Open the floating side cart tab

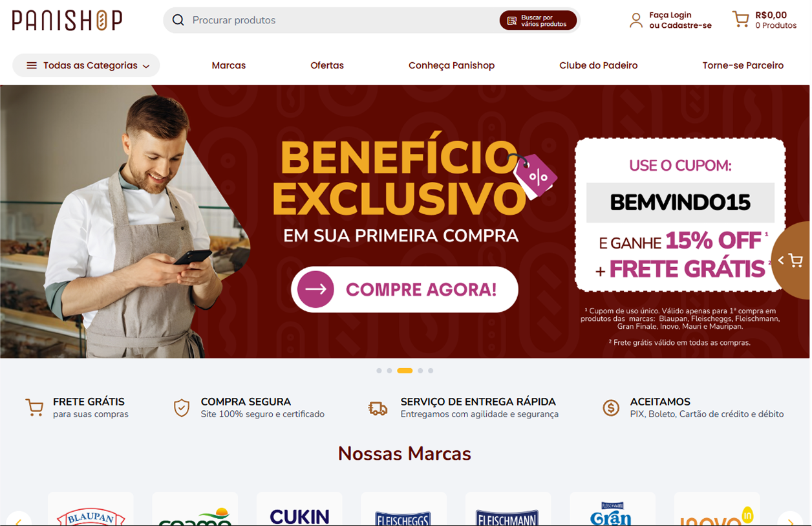pos(791,260)
